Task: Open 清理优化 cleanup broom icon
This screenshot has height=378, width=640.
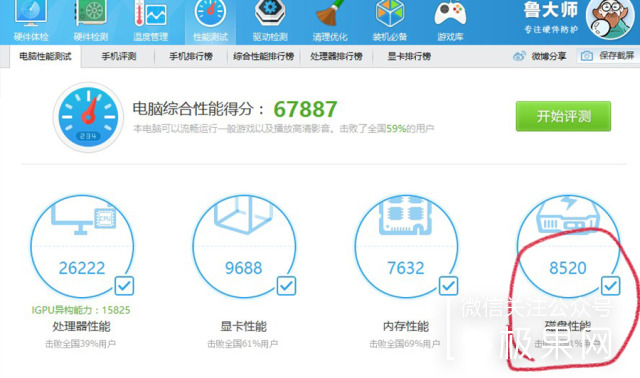Action: pyautogui.click(x=330, y=21)
